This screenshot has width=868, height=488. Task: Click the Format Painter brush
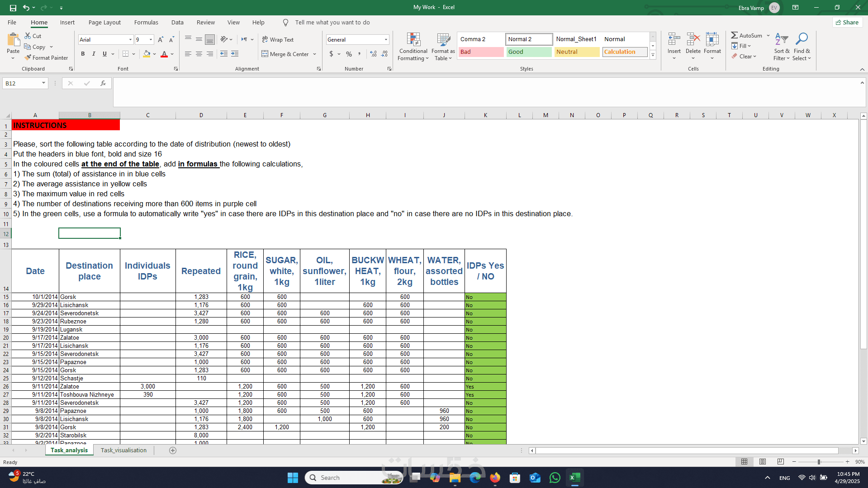point(28,57)
